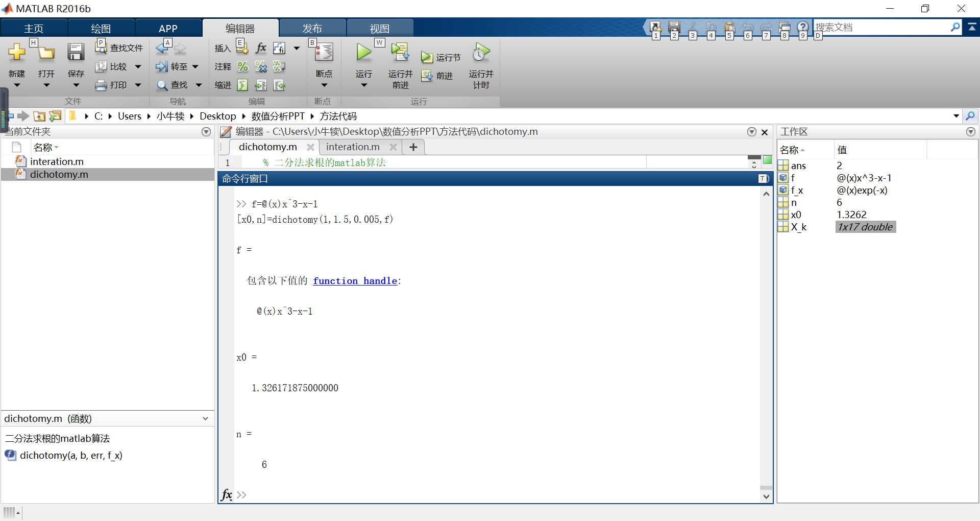Click the Find (查找) magnifier icon
Image resolution: width=980 pixels, height=521 pixels.
(x=162, y=85)
